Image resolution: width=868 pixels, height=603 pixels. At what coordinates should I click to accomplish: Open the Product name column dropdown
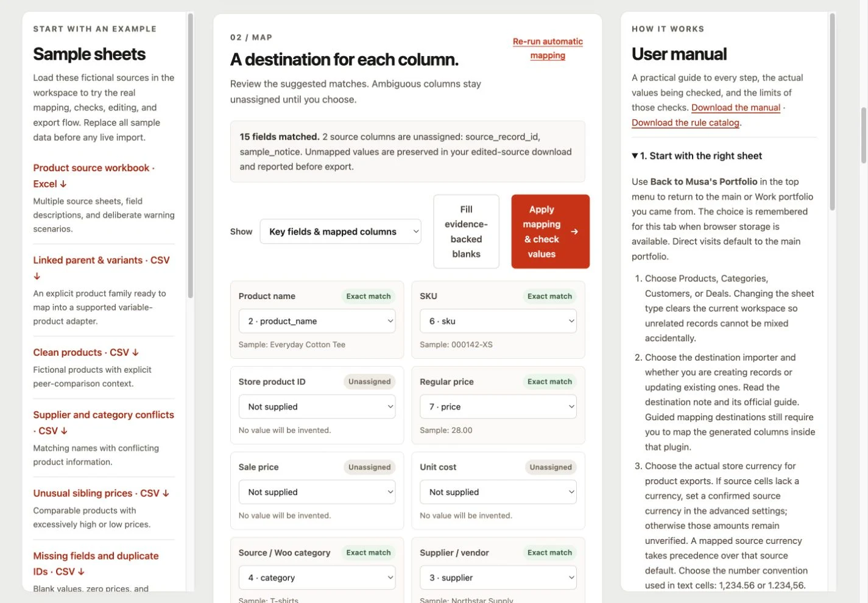(317, 321)
